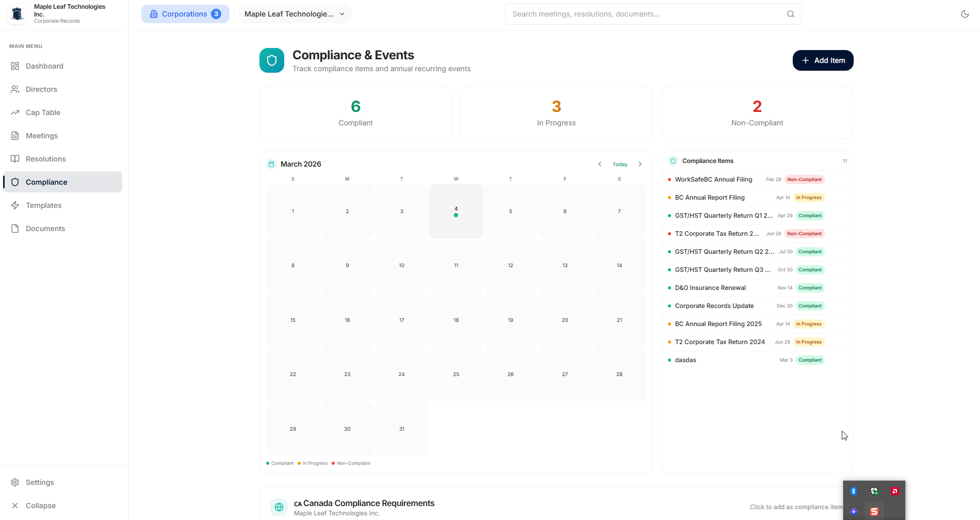This screenshot has width=980, height=520.
Task: Click the Corporations button
Action: (185, 14)
